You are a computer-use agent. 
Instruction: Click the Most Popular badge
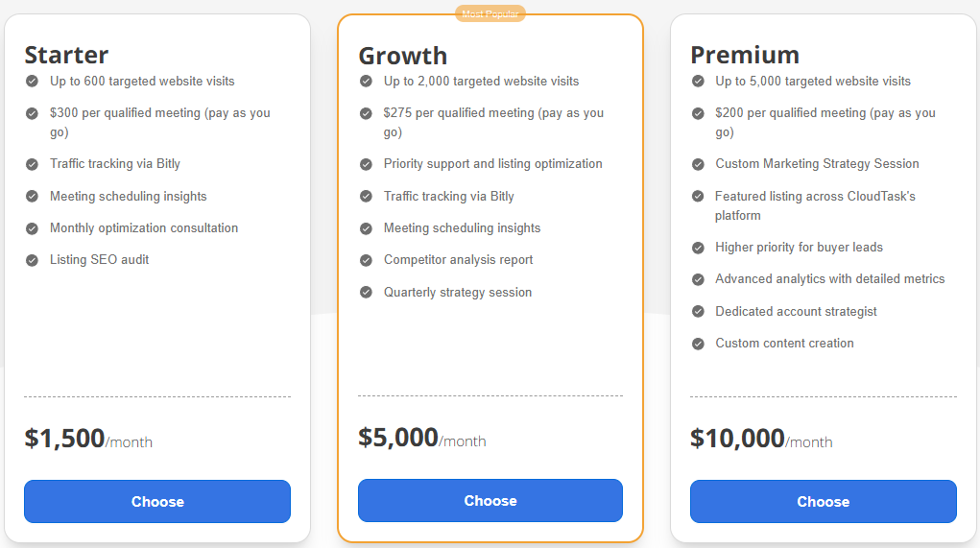[490, 13]
